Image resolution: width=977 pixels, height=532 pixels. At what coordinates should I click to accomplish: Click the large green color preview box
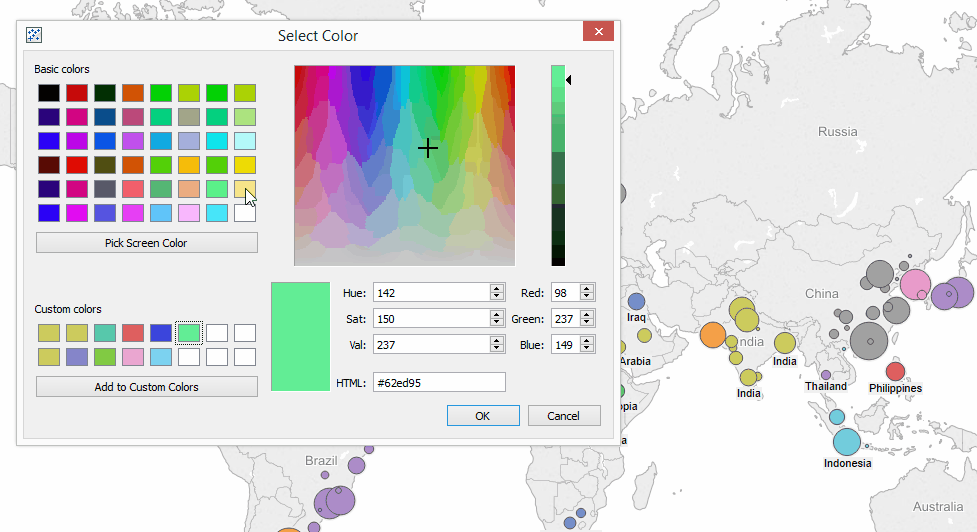300,337
